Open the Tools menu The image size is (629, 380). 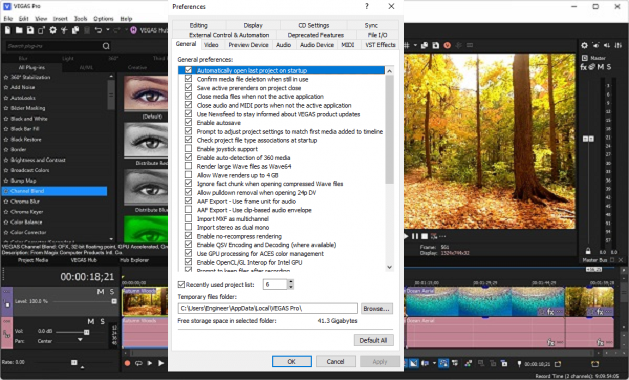point(80,19)
